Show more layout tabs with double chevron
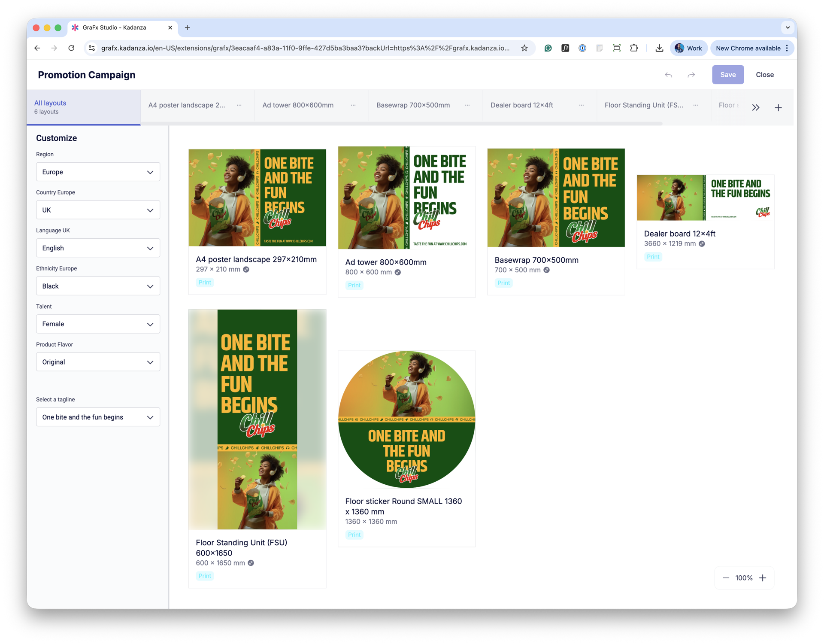Screen dimensions: 824x644 756,108
